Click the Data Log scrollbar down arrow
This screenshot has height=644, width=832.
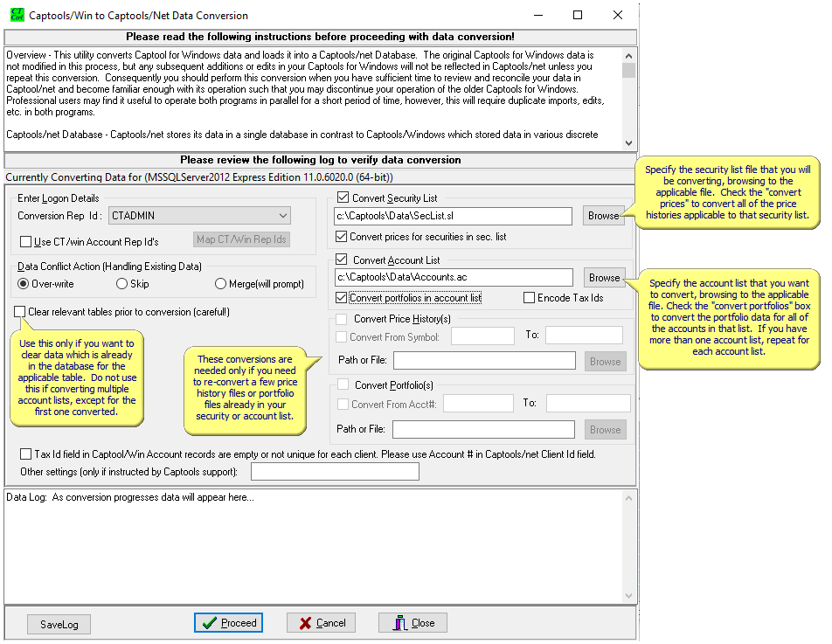[628, 596]
